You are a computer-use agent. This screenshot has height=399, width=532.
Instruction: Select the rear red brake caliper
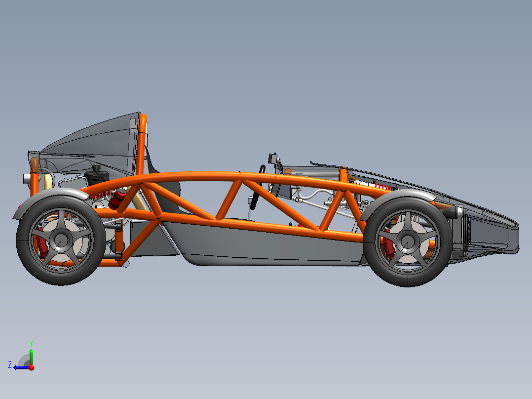tap(42, 243)
